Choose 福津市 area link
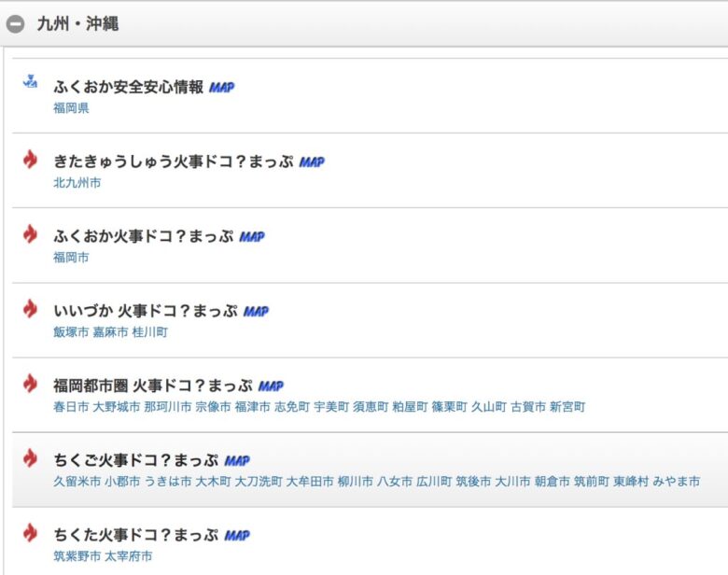This screenshot has width=728, height=575. 253,407
